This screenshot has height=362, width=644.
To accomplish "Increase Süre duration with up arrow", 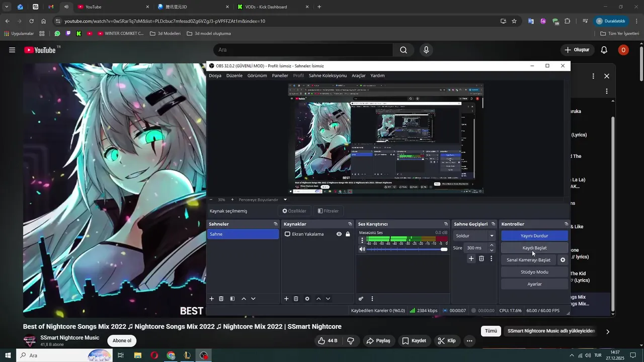I will click(x=492, y=245).
